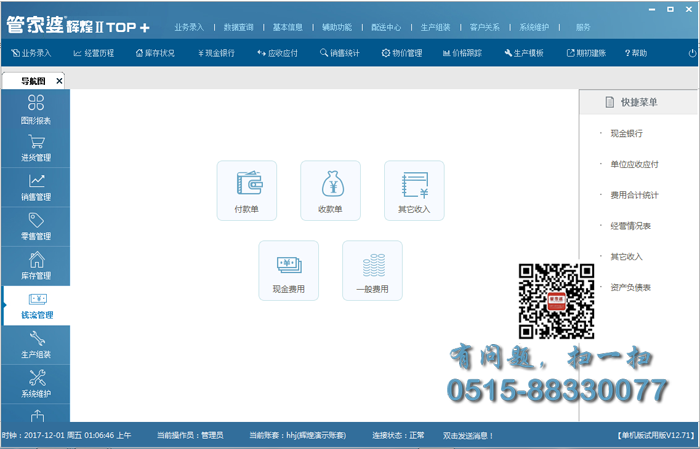Screen dimensions: 700x449
Task: Open the 数据查询 menu
Action: point(238,27)
